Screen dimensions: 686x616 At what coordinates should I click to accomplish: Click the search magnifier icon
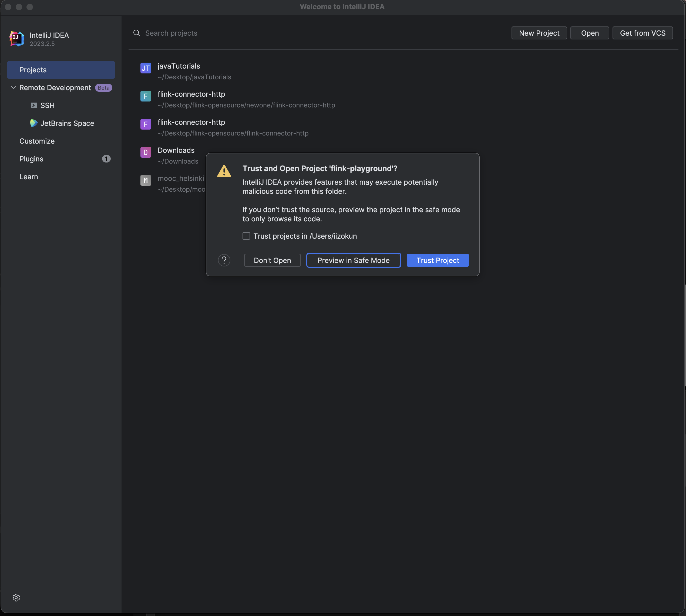(x=136, y=33)
